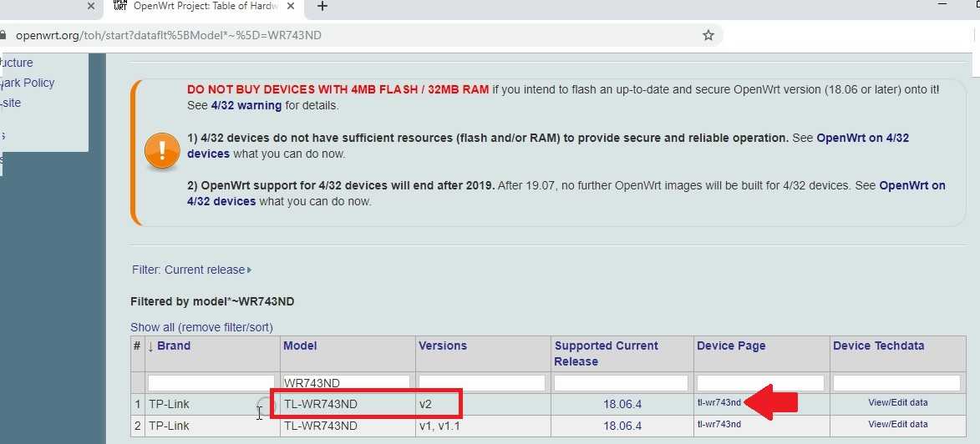The height and width of the screenshot is (444, 980).
Task: Open 18.06.4 release for v2 row
Action: pyautogui.click(x=622, y=405)
